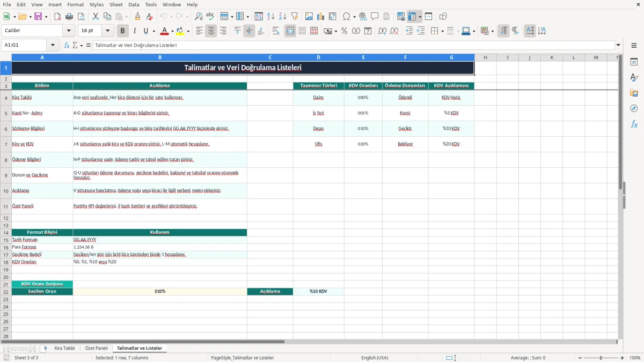644x362 pixels.
Task: Open the Data menu
Action: click(134, 4)
